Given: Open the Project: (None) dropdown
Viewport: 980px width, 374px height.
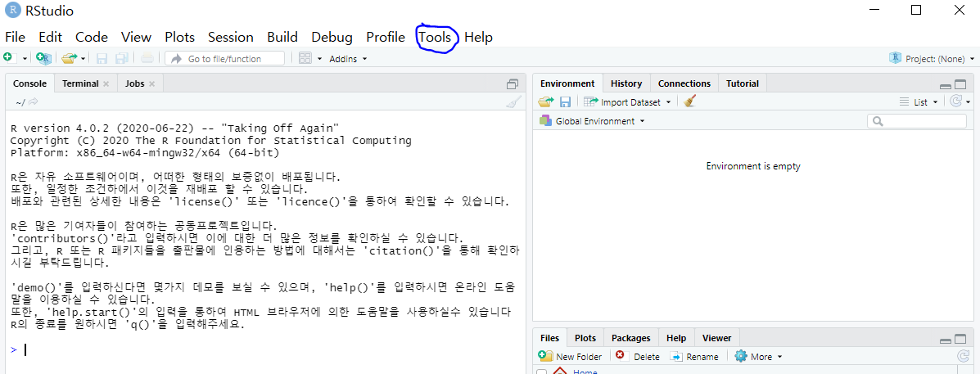Looking at the screenshot, I should 932,58.
